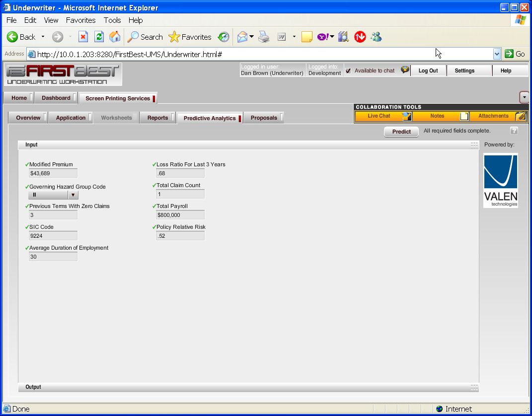Click the Refresh page icon
Image resolution: width=532 pixels, height=416 pixels.
point(99,37)
